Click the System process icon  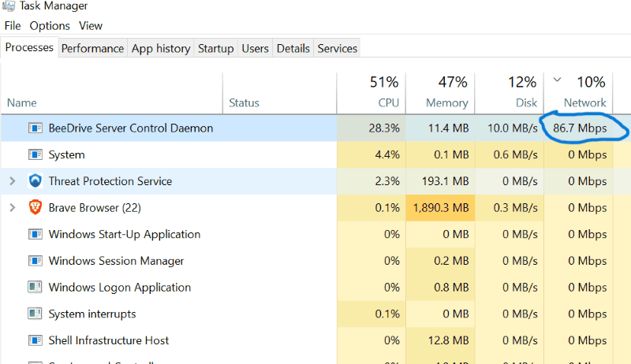(35, 154)
